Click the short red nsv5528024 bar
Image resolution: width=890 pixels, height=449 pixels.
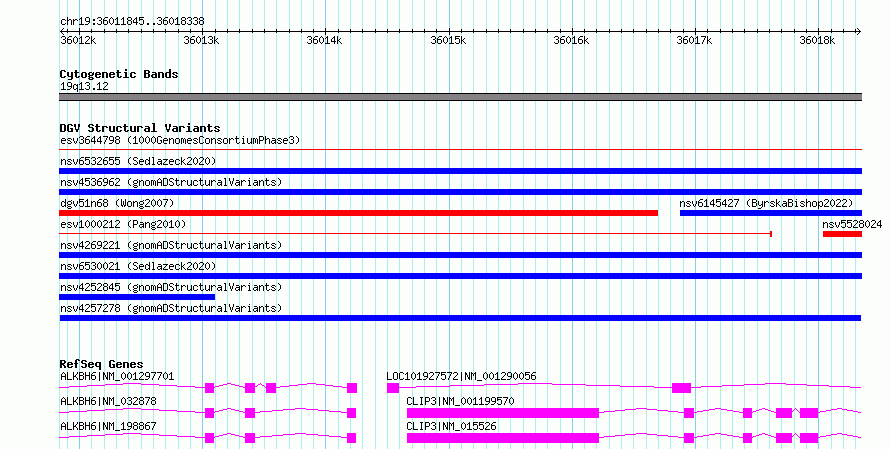point(842,234)
